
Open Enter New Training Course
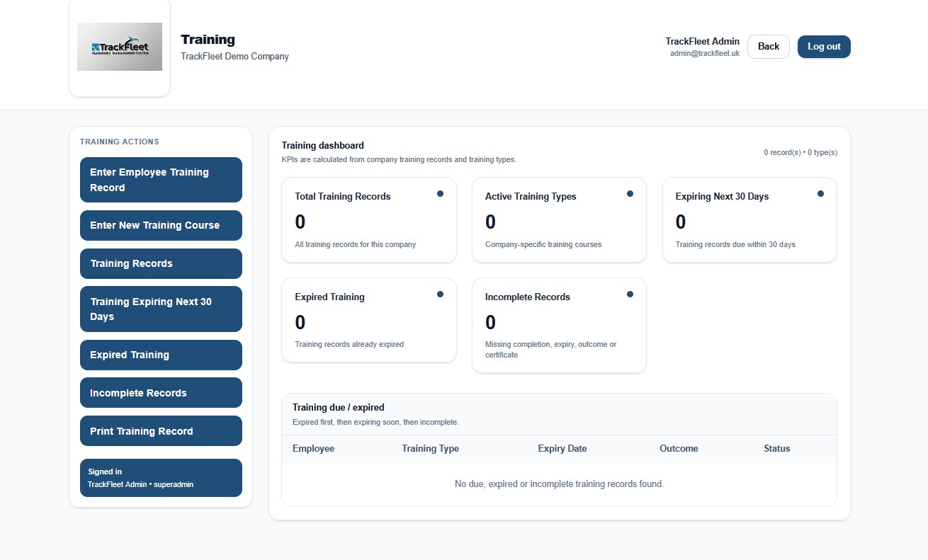[x=161, y=225]
